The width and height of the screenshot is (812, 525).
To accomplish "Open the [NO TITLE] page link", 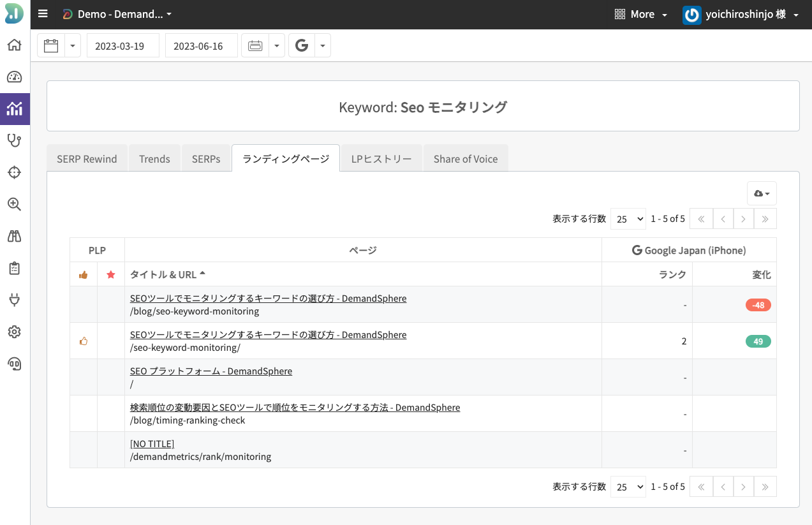I will coord(152,444).
